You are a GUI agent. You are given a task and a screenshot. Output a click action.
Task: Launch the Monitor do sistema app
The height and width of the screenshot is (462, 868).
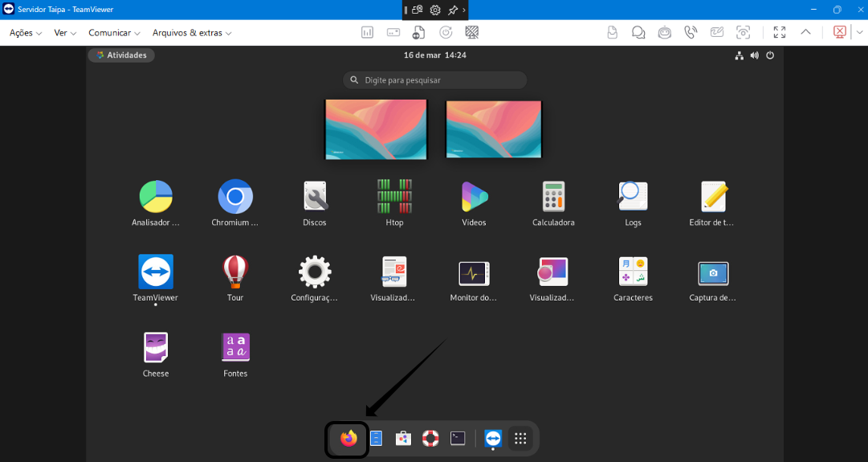474,272
